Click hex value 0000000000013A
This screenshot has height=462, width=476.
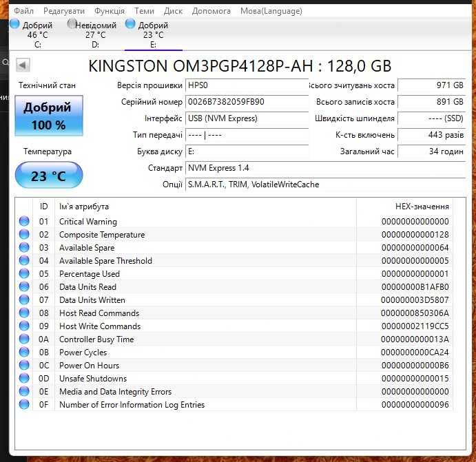tap(415, 339)
